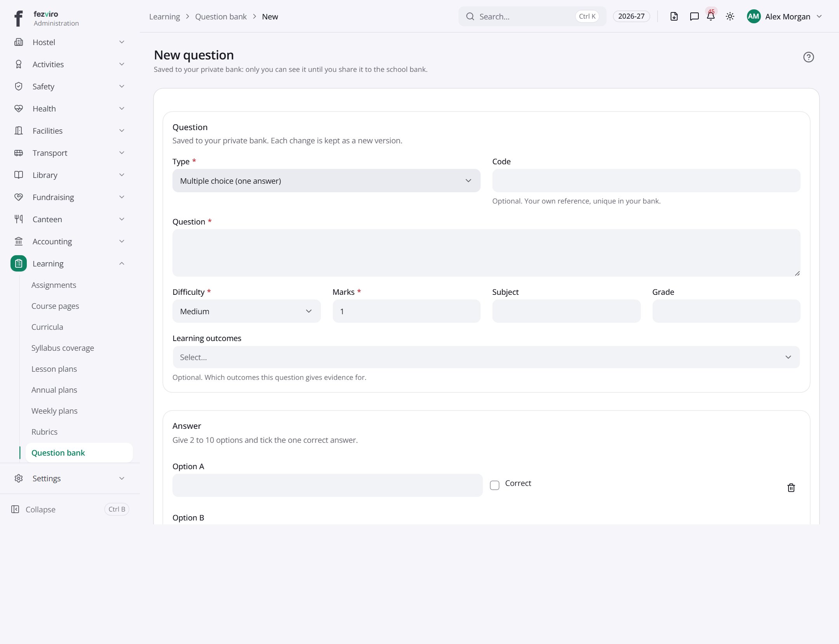The height and width of the screenshot is (644, 839).
Task: Open the notifications bell
Action: (711, 16)
